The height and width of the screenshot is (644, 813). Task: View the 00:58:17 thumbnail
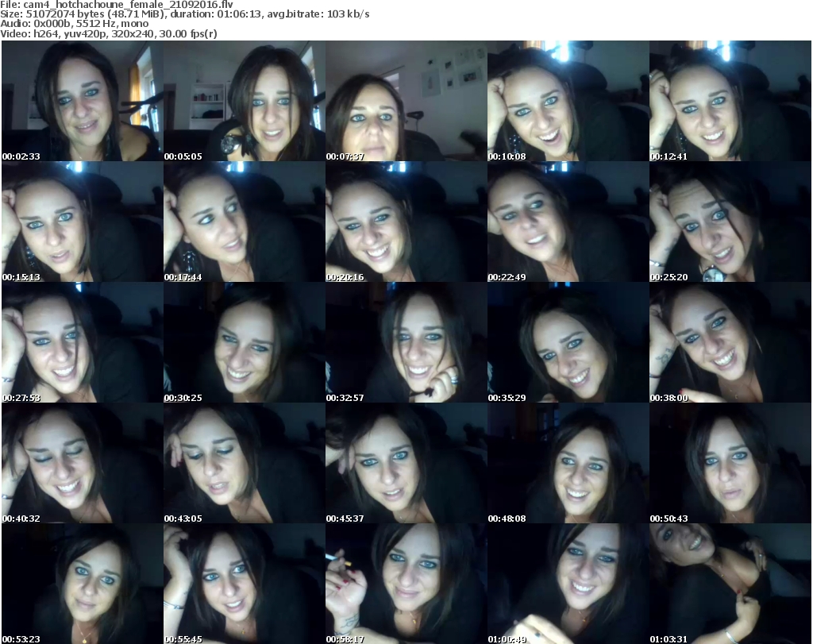coord(406,584)
